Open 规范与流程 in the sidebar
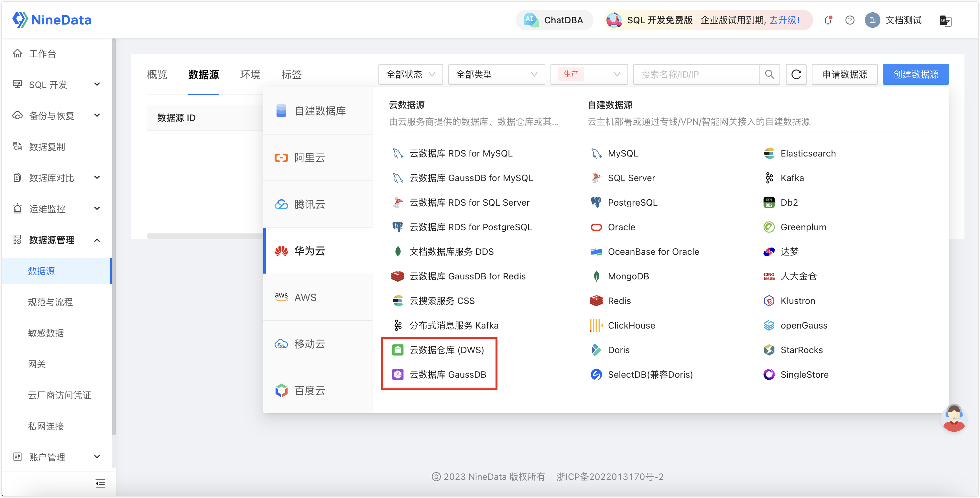980x498 pixels. click(50, 302)
